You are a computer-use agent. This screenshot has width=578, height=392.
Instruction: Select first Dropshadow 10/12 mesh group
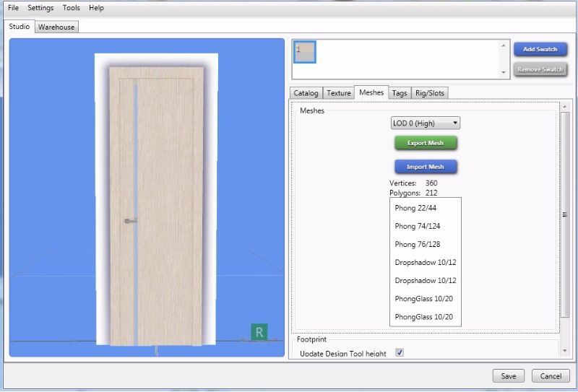pyautogui.click(x=425, y=262)
